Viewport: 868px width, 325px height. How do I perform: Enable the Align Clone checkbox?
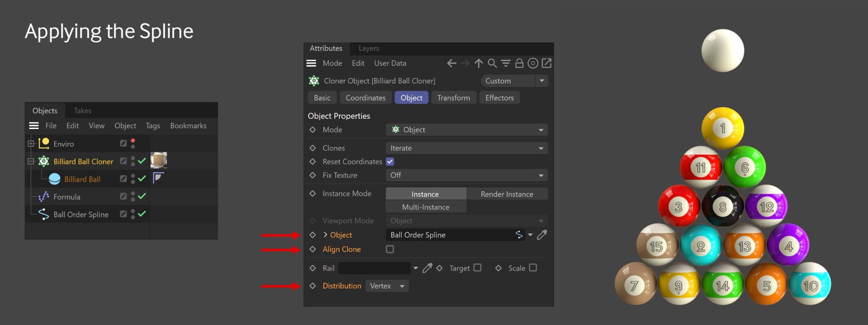click(x=390, y=249)
